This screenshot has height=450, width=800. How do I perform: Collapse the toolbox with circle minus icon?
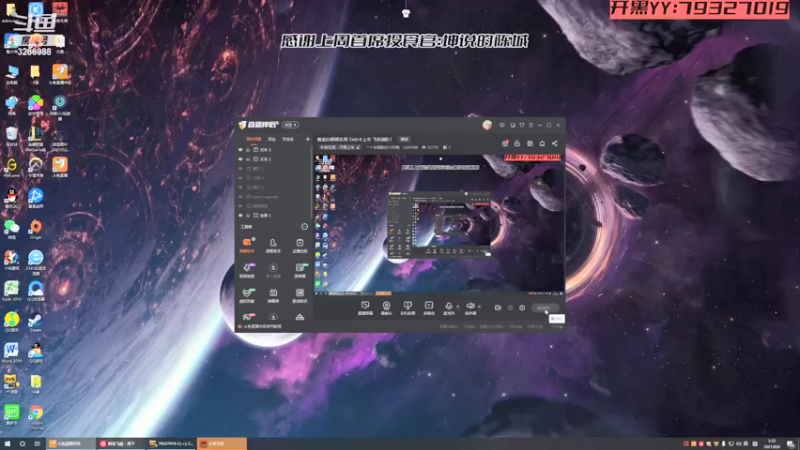pyautogui.click(x=305, y=227)
